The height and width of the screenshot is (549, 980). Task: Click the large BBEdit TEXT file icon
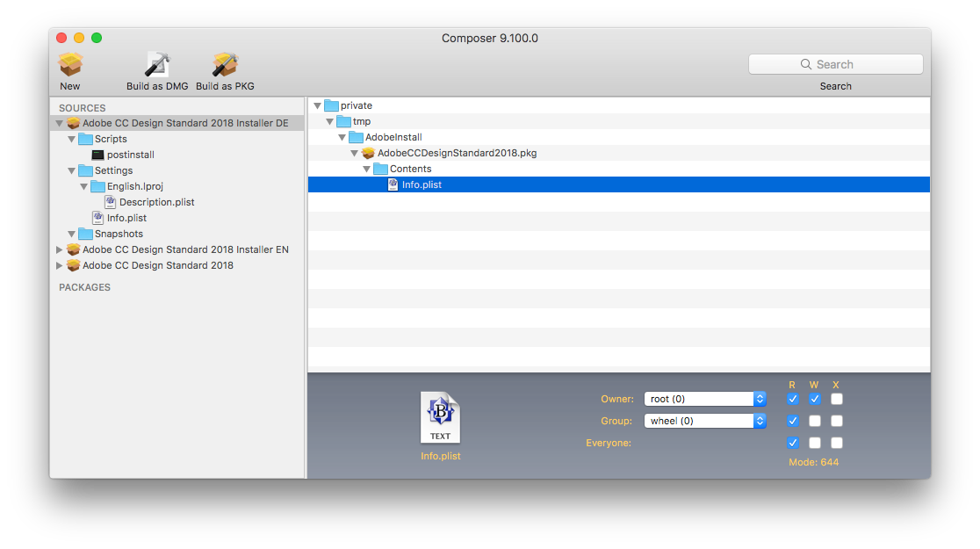(x=441, y=418)
